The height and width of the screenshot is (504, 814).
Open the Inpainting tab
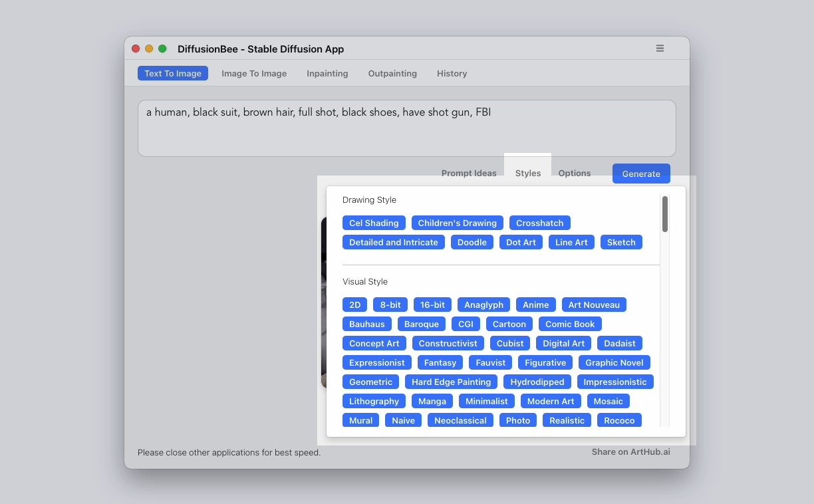point(327,73)
